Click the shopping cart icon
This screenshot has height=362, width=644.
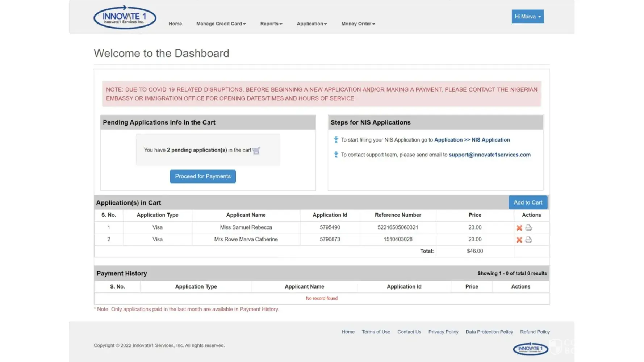pyautogui.click(x=256, y=151)
